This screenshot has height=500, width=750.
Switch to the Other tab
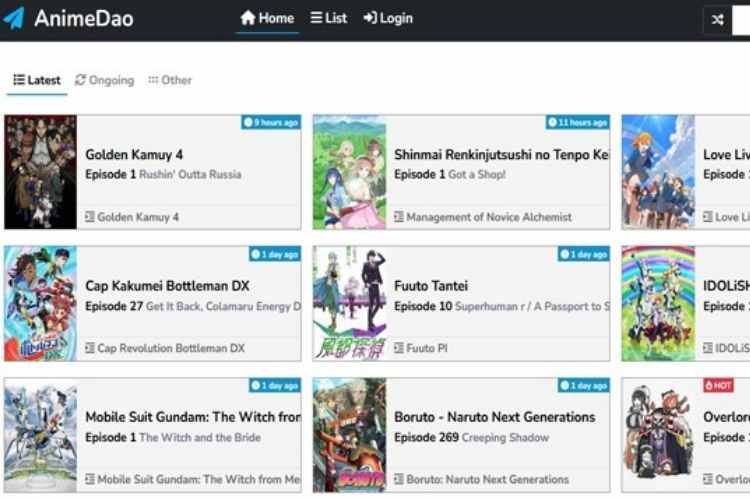coord(170,80)
